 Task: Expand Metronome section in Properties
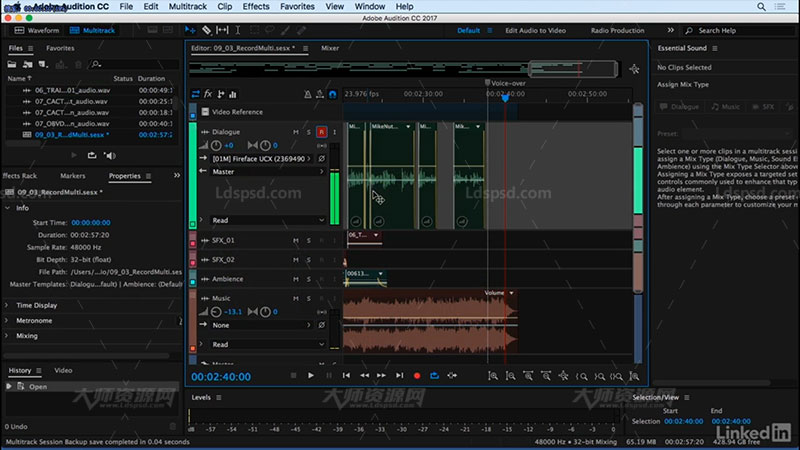point(7,320)
